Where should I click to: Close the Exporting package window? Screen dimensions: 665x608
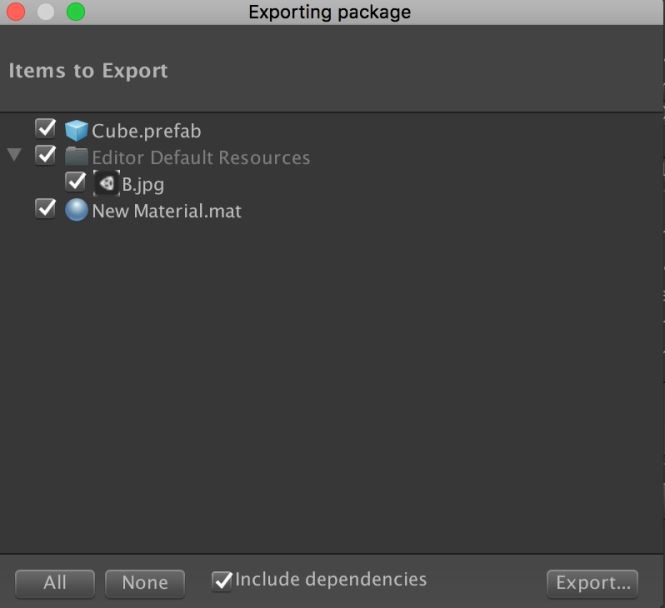[16, 12]
